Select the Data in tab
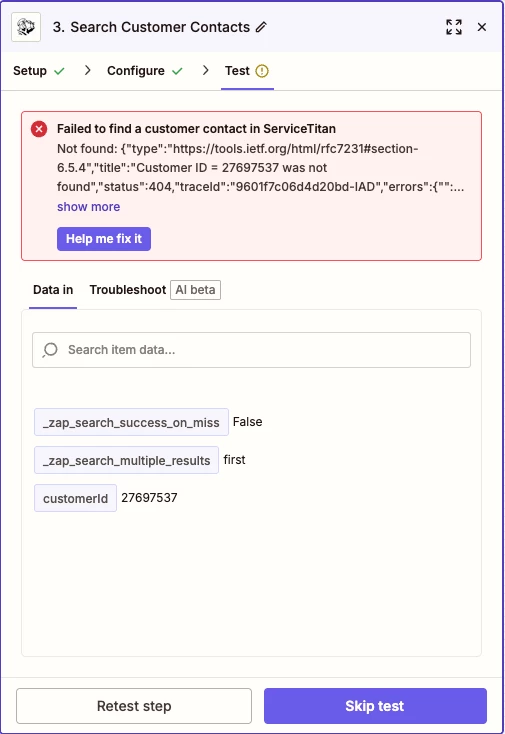The width and height of the screenshot is (505, 734). coord(53,290)
